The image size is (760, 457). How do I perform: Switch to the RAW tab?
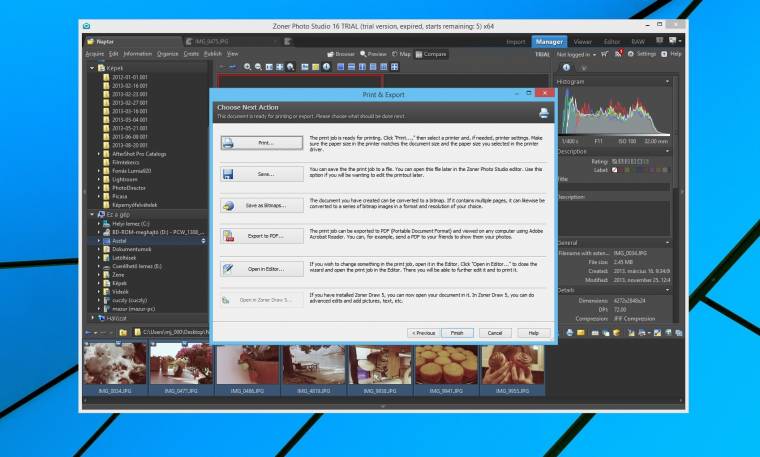(x=638, y=42)
